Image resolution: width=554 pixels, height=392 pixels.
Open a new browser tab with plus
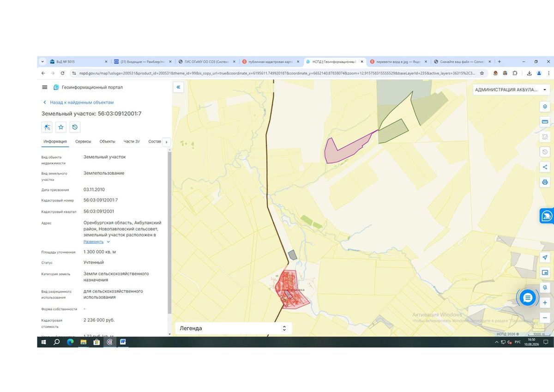coord(500,61)
